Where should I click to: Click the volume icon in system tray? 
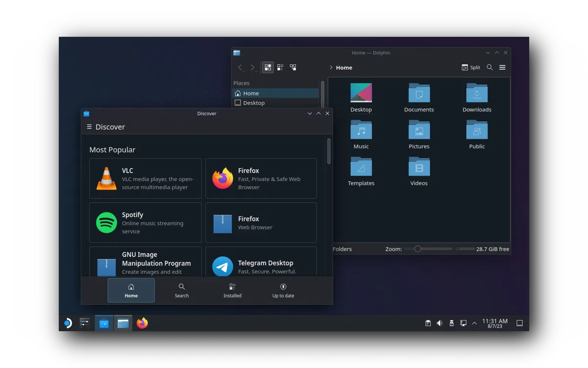pyautogui.click(x=440, y=323)
